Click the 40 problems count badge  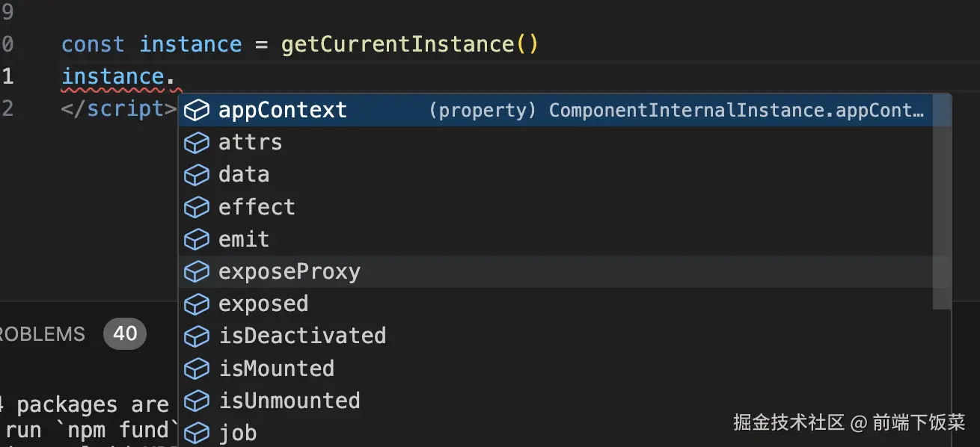(125, 333)
